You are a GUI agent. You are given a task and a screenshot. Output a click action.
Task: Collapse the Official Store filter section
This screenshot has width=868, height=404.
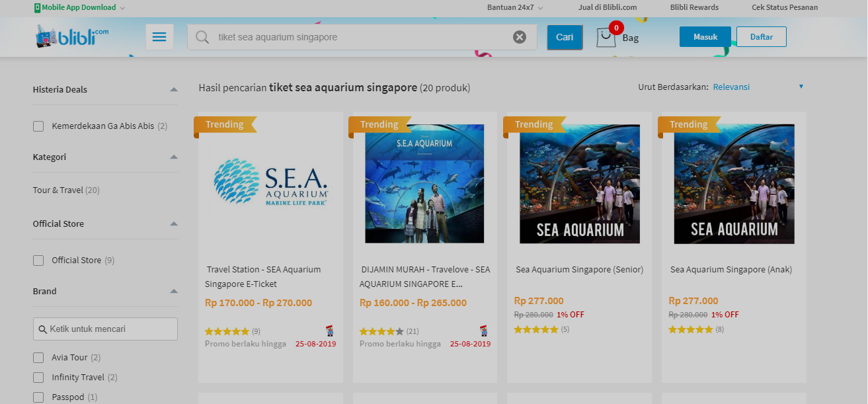pyautogui.click(x=174, y=224)
